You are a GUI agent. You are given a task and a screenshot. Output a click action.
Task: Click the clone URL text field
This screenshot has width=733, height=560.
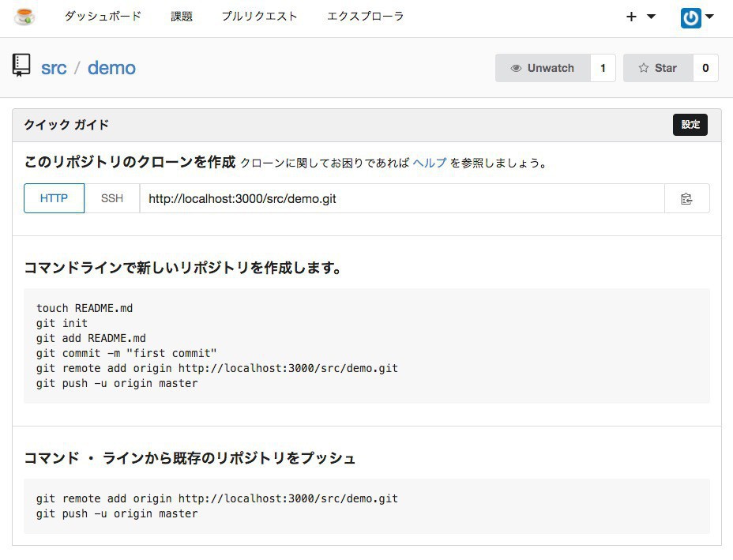pos(401,198)
